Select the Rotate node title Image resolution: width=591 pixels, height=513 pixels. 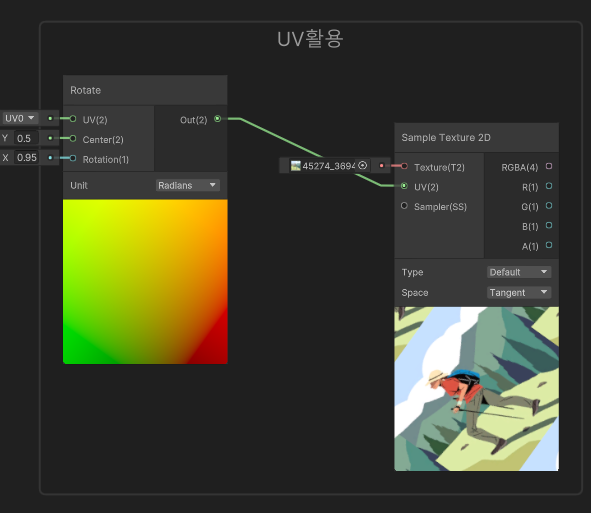86,90
